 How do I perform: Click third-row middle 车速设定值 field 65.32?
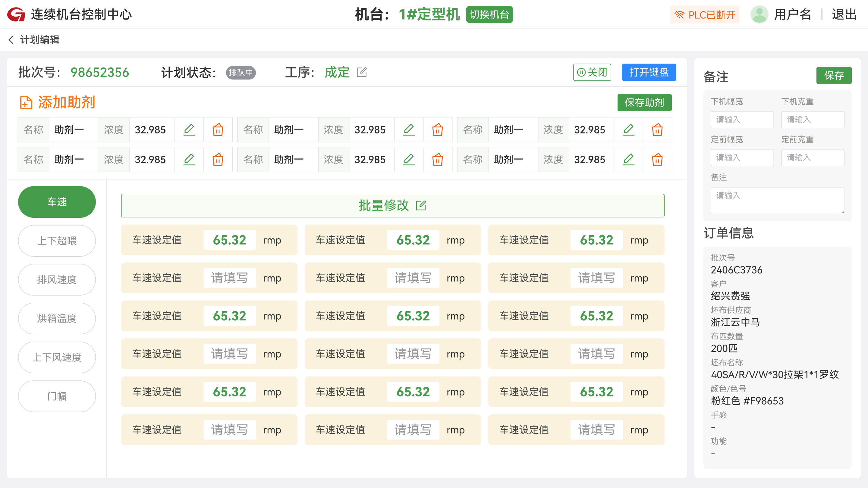click(x=413, y=316)
